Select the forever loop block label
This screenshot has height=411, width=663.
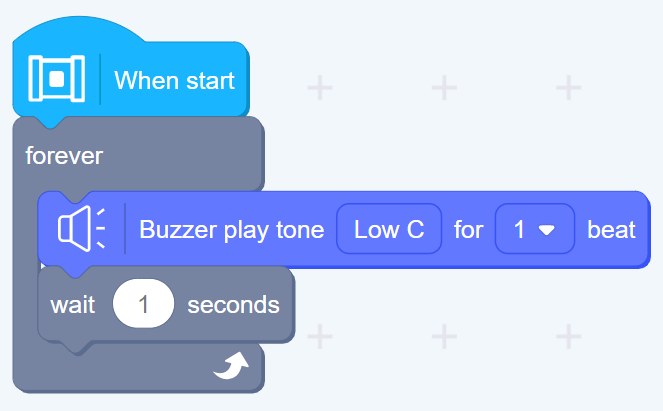[x=64, y=156]
